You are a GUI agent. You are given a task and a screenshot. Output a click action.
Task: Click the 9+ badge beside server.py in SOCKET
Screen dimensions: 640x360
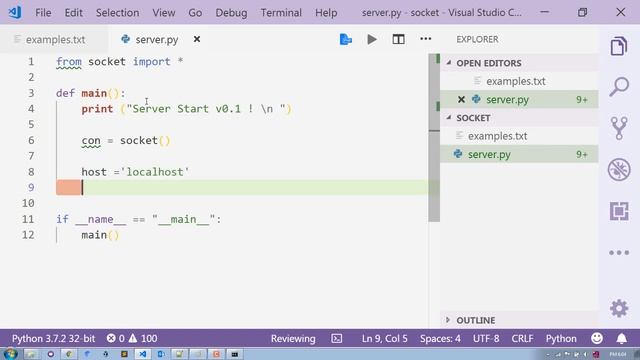[x=582, y=154]
